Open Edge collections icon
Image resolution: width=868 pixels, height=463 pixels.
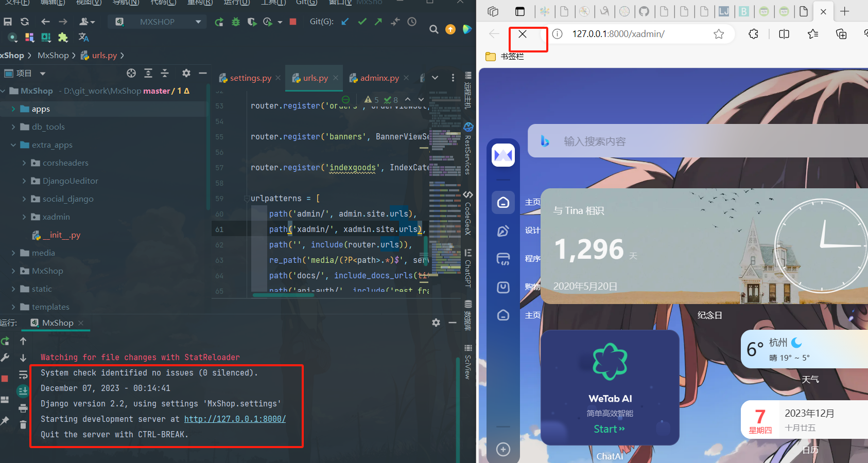[x=841, y=34]
